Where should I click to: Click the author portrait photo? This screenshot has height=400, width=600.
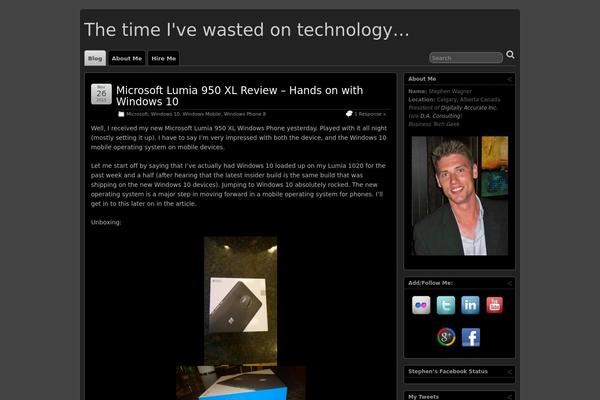coord(460,196)
